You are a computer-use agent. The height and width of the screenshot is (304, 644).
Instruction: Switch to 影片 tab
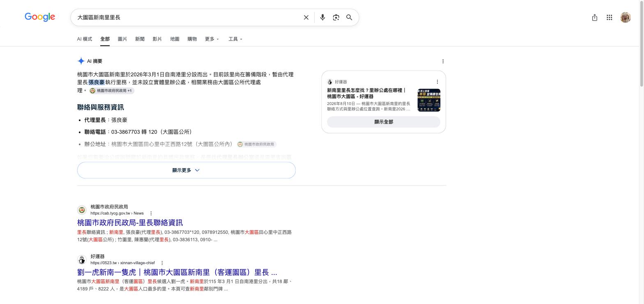click(x=157, y=39)
